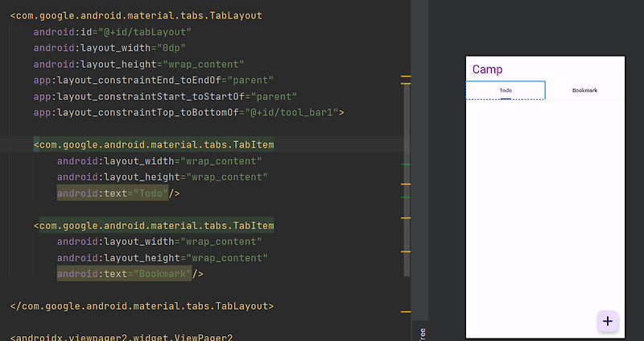The height and width of the screenshot is (341, 644).
Task: Select the first TabItem tag line
Action: pos(154,145)
